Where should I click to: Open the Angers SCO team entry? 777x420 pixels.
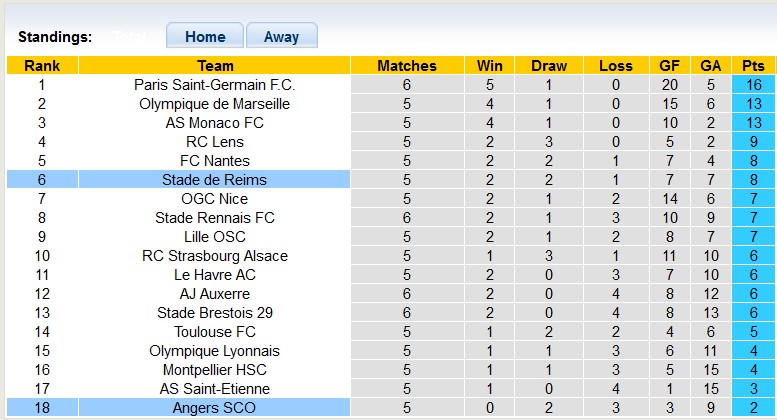[215, 408]
